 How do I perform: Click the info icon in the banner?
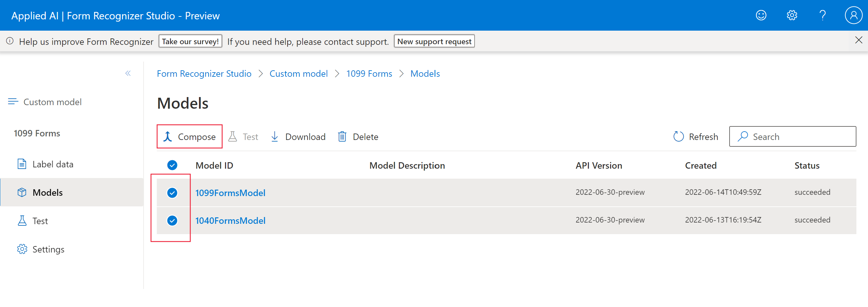point(10,41)
